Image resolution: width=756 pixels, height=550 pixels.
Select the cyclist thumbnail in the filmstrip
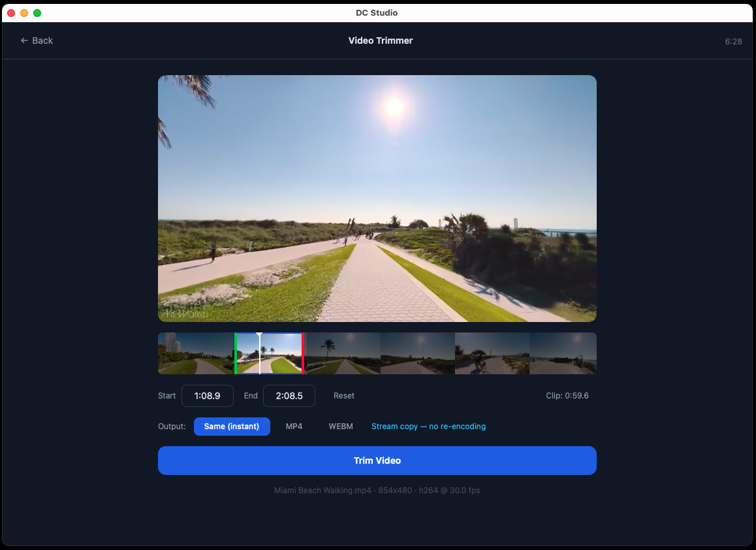[x=492, y=353]
